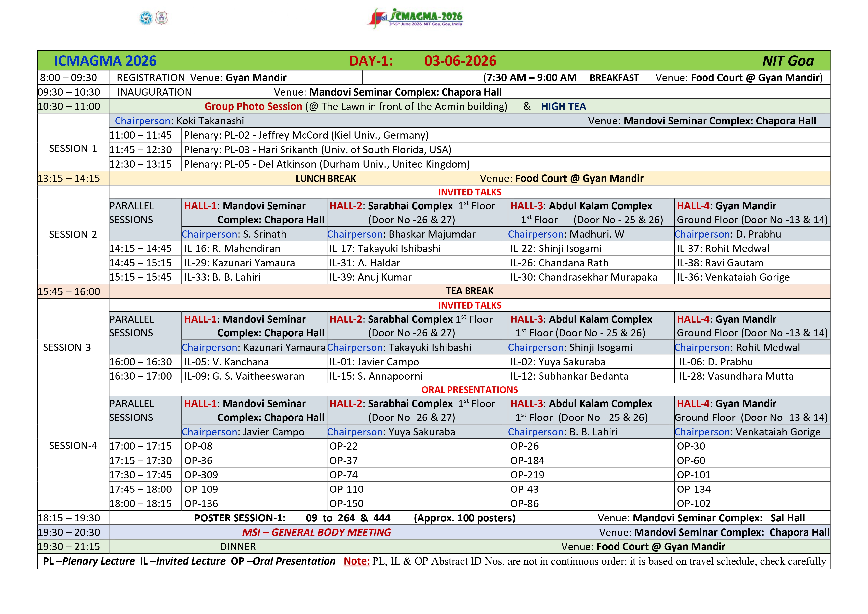Click the "SESSION-2" label
Image resolution: width=868 pixels, height=614 pixels.
(x=73, y=235)
